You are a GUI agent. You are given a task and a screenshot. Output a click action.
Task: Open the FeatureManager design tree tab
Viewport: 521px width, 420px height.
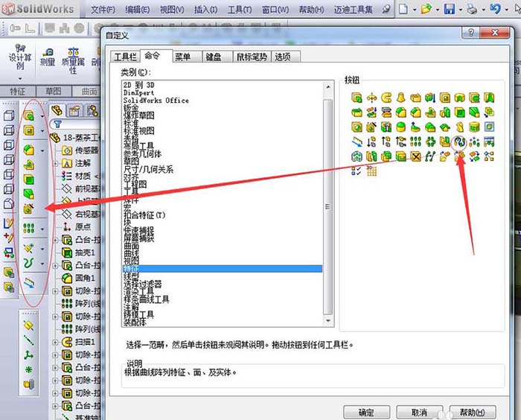(57, 111)
